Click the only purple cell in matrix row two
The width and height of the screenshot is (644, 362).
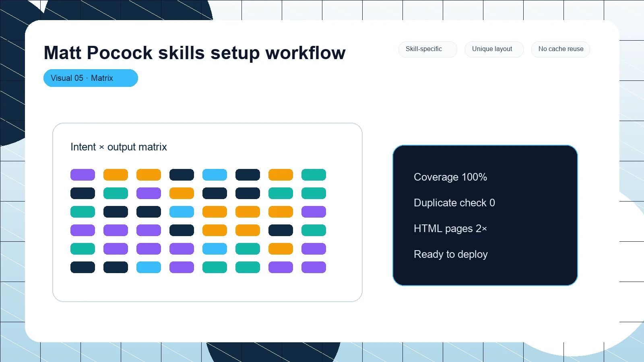click(149, 193)
